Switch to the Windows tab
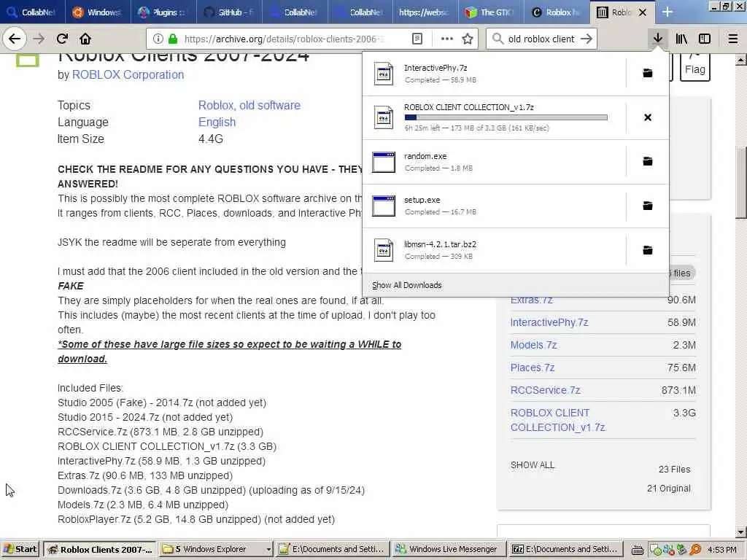747x560 pixels. [98, 12]
